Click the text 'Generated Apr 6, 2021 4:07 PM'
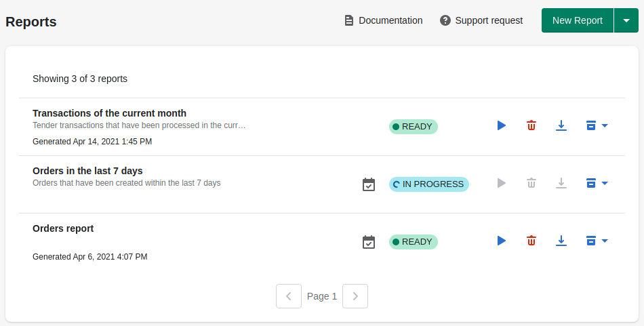Viewport: 644px width, 326px height. [89, 257]
